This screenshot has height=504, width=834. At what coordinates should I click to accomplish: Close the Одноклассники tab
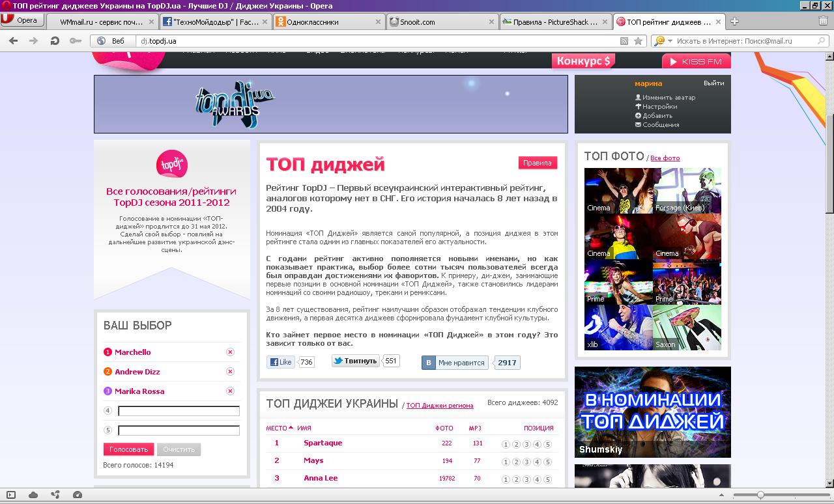pyautogui.click(x=378, y=21)
